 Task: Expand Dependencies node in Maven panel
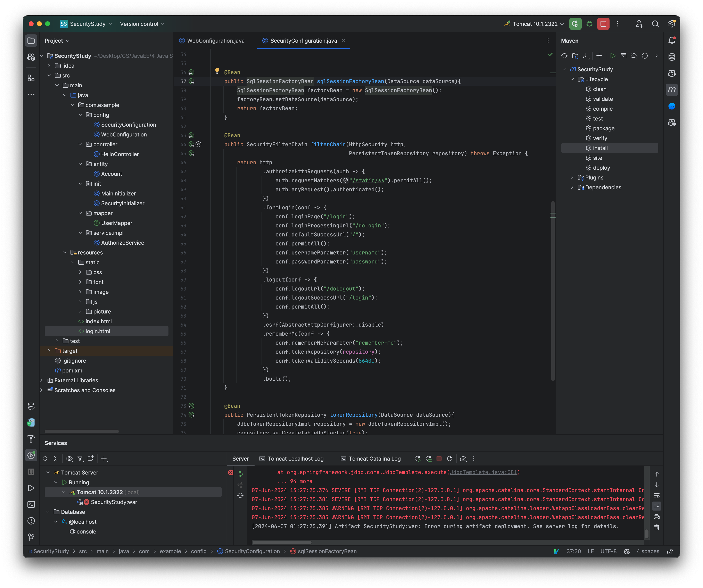[x=572, y=187]
